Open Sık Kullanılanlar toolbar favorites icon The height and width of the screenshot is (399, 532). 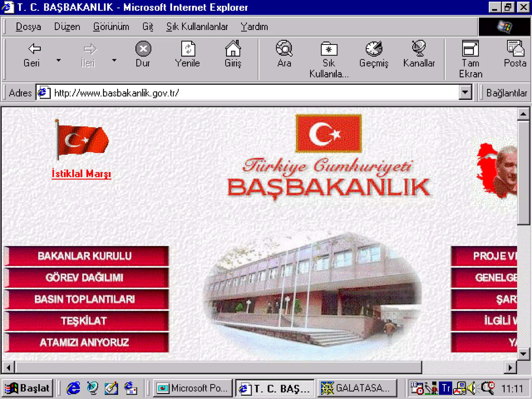pyautogui.click(x=329, y=49)
